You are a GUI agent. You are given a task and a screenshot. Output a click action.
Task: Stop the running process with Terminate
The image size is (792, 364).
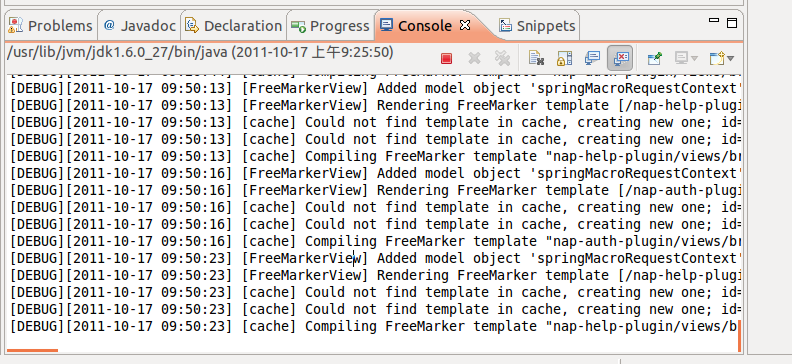tap(446, 59)
